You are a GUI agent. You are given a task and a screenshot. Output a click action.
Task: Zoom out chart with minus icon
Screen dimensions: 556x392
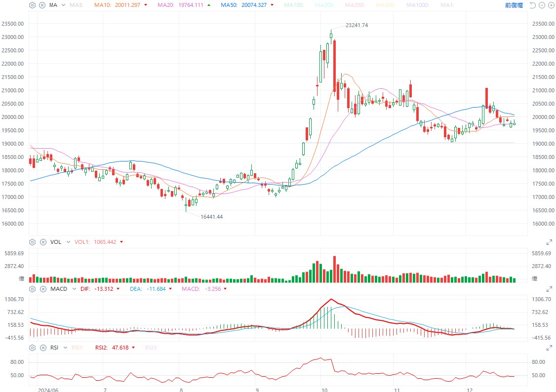[x=542, y=5]
